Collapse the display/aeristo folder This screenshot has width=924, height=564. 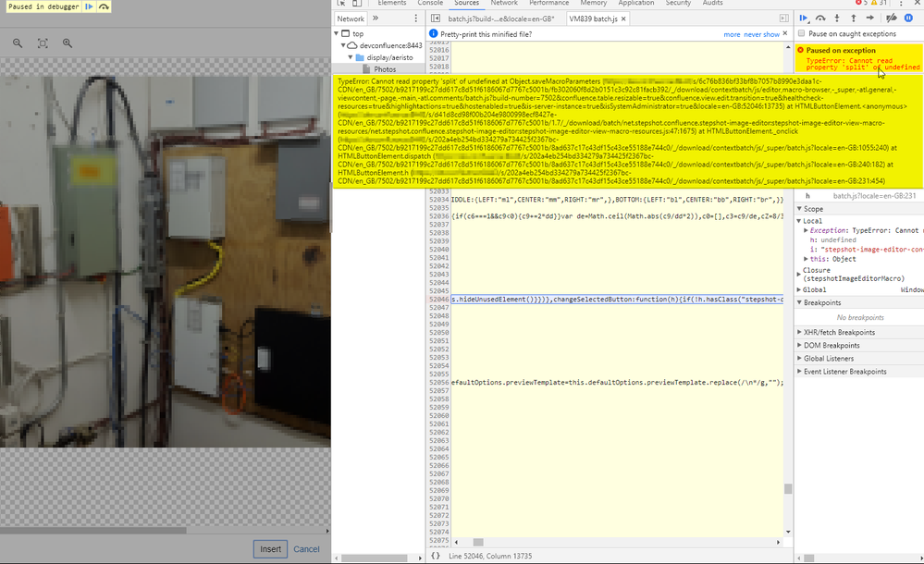point(351,57)
